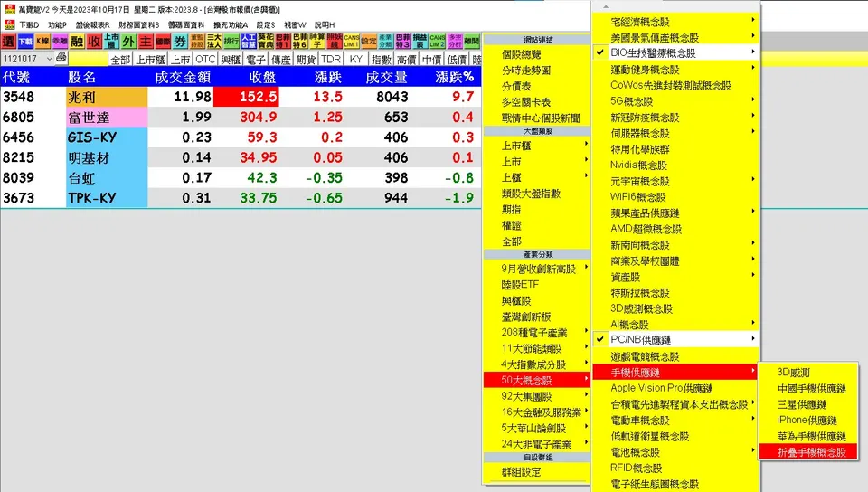Screen dimensions: 868x492
Task: Select the 富世達 stock name cell
Action: click(107, 117)
